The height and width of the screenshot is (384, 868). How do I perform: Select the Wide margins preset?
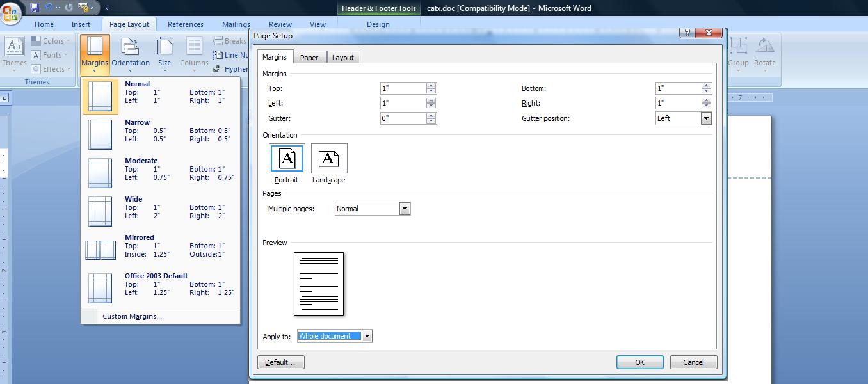coord(161,211)
